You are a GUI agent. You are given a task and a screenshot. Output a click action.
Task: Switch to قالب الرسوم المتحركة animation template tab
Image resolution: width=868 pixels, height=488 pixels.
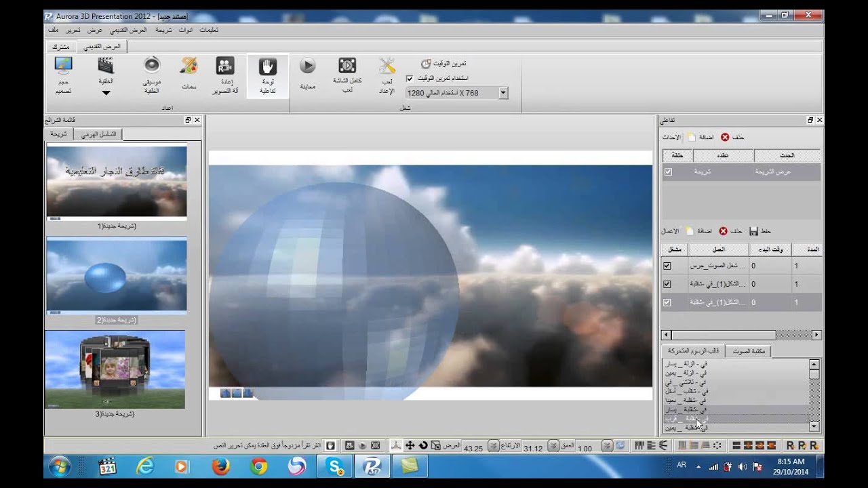click(x=693, y=351)
